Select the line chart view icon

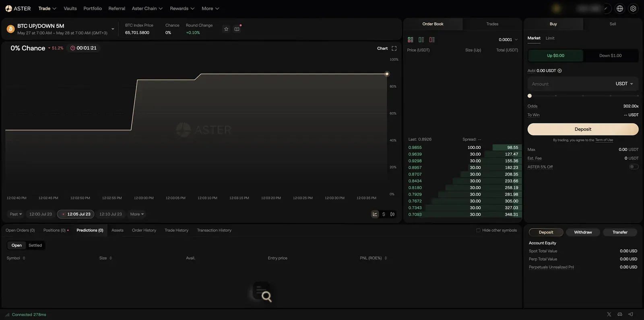[375, 214]
